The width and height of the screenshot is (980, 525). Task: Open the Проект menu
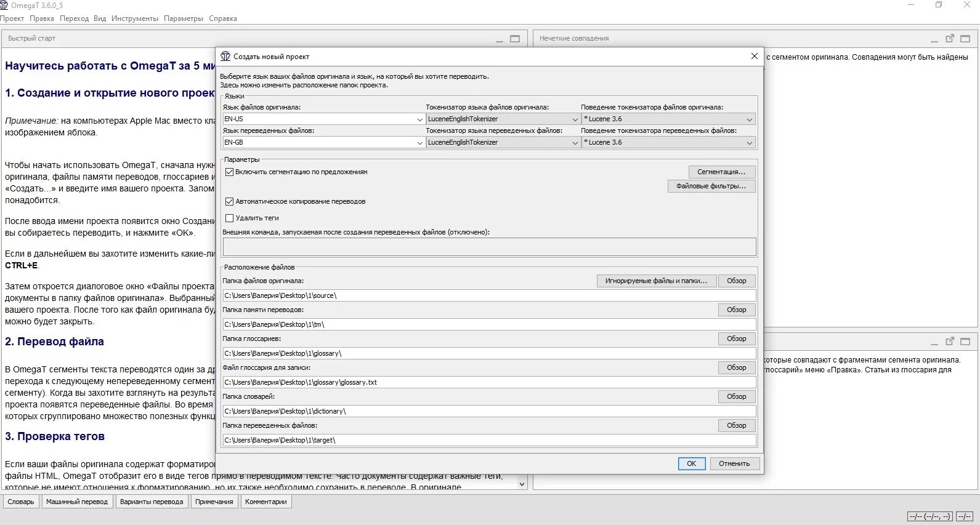click(x=12, y=18)
